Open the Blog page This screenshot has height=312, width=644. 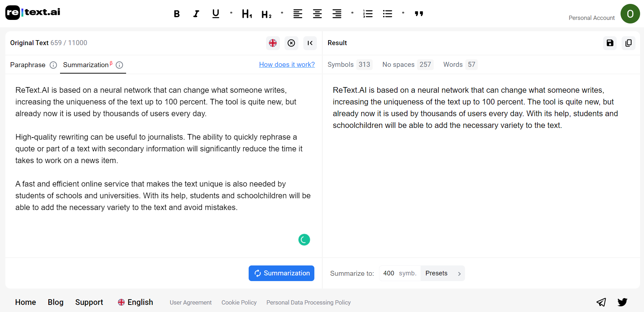click(x=56, y=302)
